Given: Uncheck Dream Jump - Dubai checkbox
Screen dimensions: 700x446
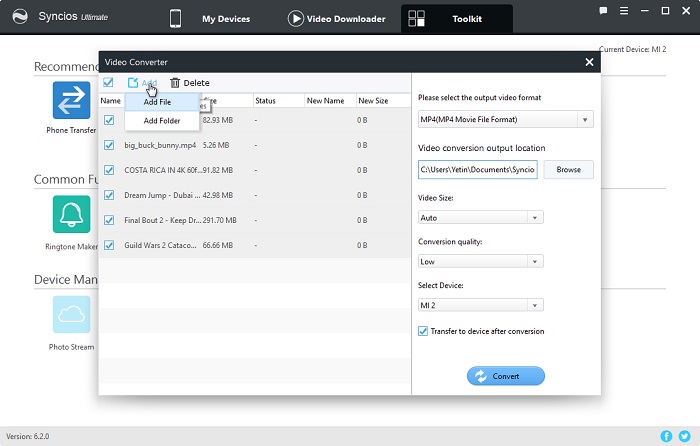Looking at the screenshot, I should pos(109,195).
